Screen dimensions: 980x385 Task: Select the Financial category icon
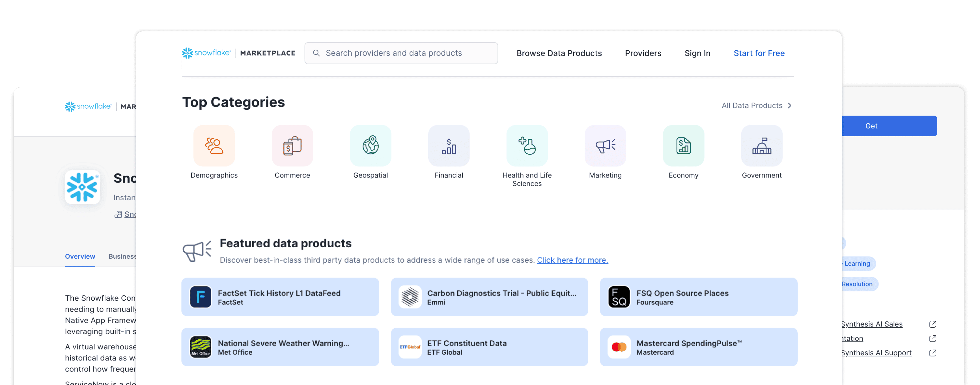(449, 146)
